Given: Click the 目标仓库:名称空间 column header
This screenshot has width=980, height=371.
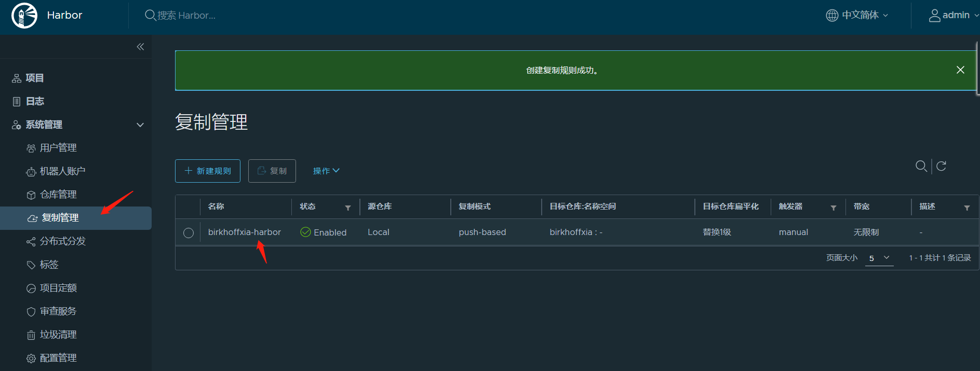Looking at the screenshot, I should click(x=583, y=207).
